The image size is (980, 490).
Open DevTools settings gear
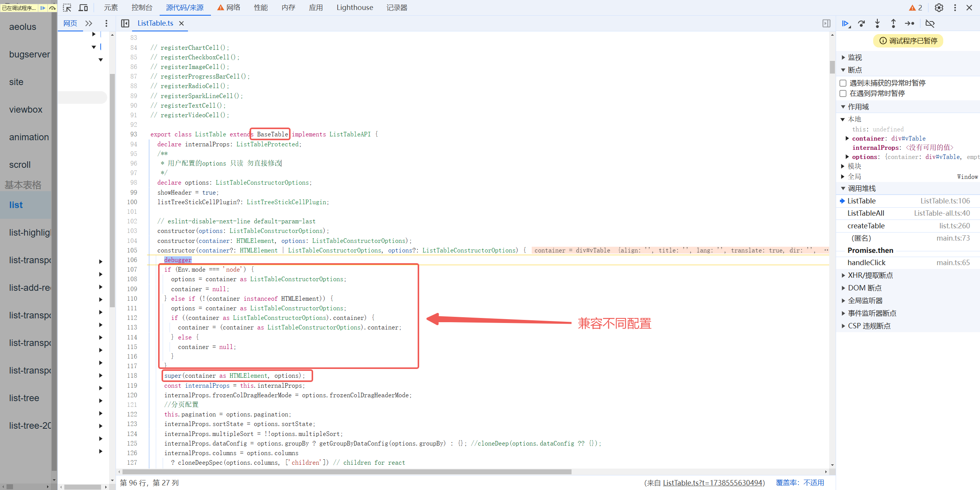[939, 8]
